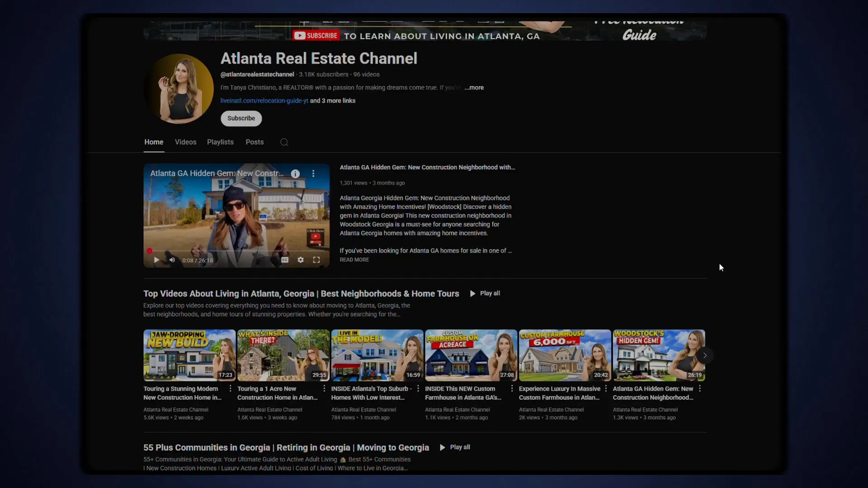
Task: Click the 29:55 duration badge
Action: pyautogui.click(x=319, y=375)
